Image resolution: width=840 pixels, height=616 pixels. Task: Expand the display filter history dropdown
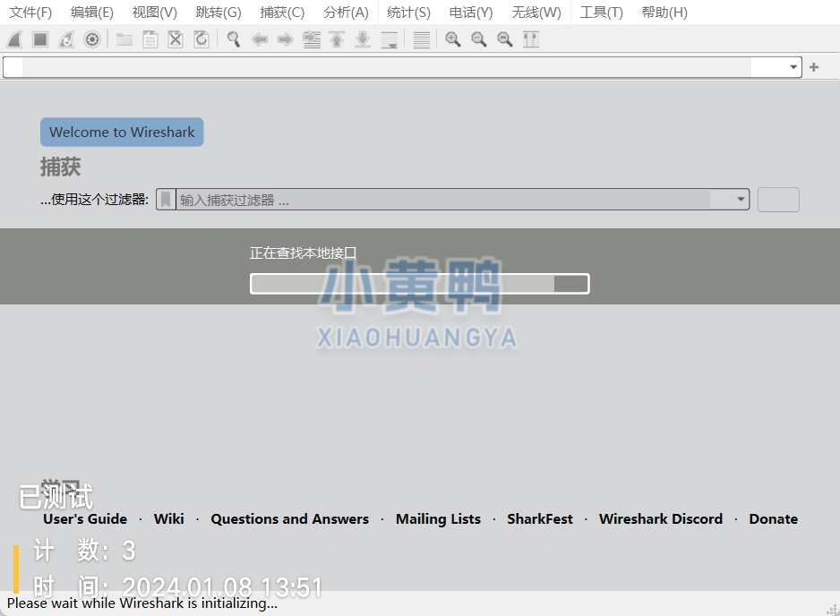(x=793, y=67)
